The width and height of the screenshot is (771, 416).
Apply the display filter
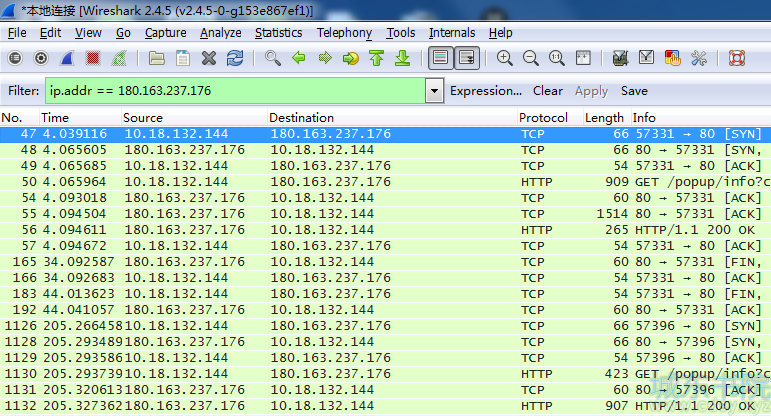point(592,91)
